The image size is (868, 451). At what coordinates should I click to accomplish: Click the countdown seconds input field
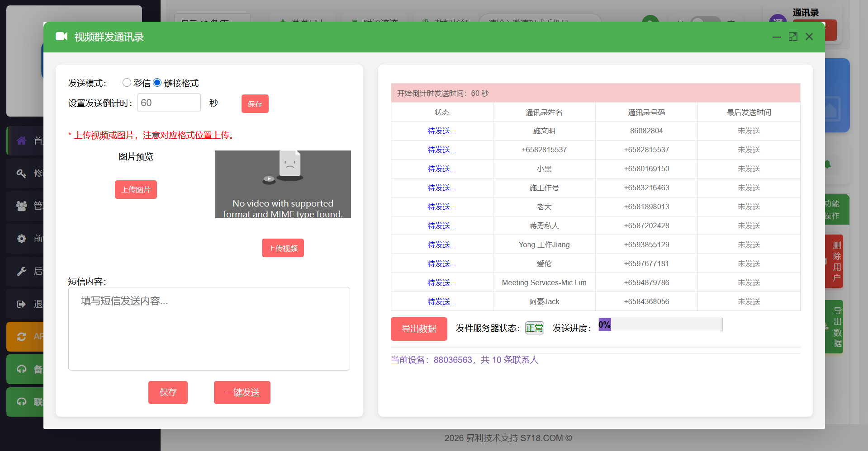tap(169, 103)
